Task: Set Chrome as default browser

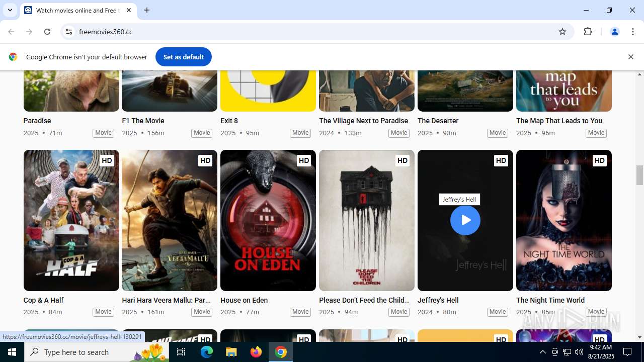Action: pyautogui.click(x=183, y=57)
